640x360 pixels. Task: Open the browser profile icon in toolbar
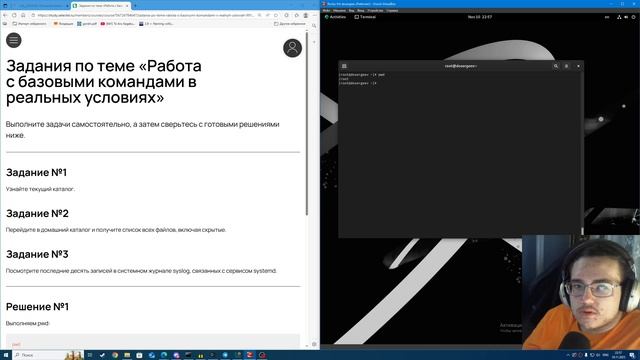pos(305,15)
